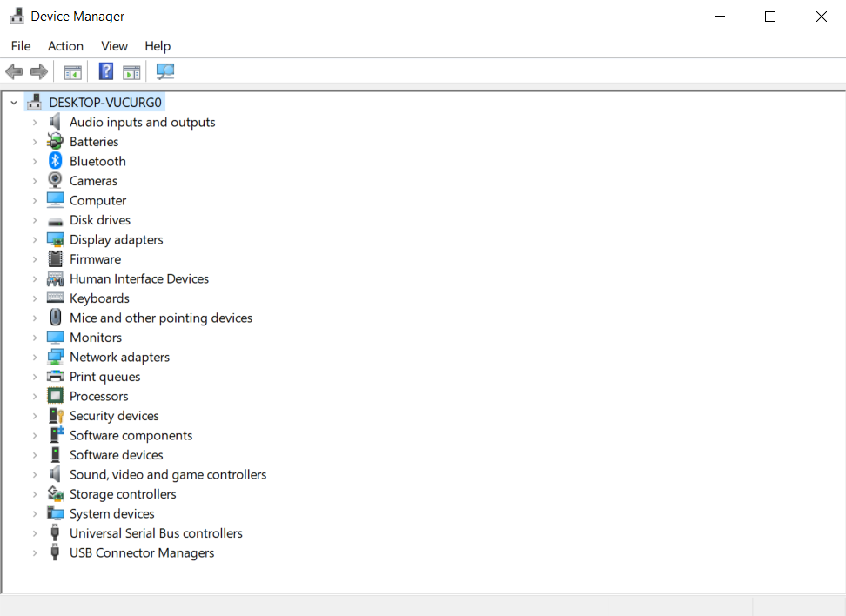Collapse the DESKTOP-VUCURG0 tree node
846x616 pixels.
13,102
